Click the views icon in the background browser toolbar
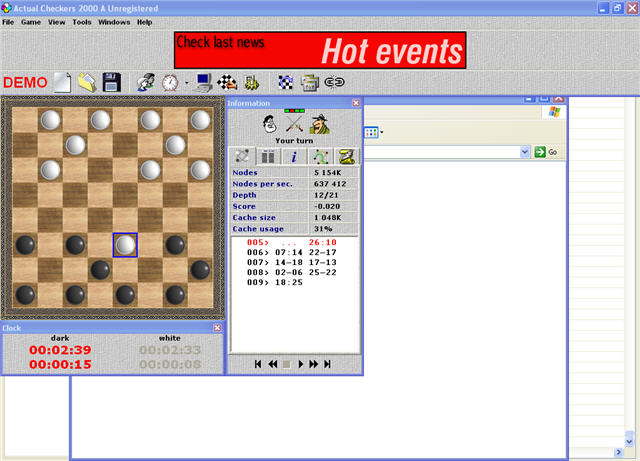 coord(371,132)
